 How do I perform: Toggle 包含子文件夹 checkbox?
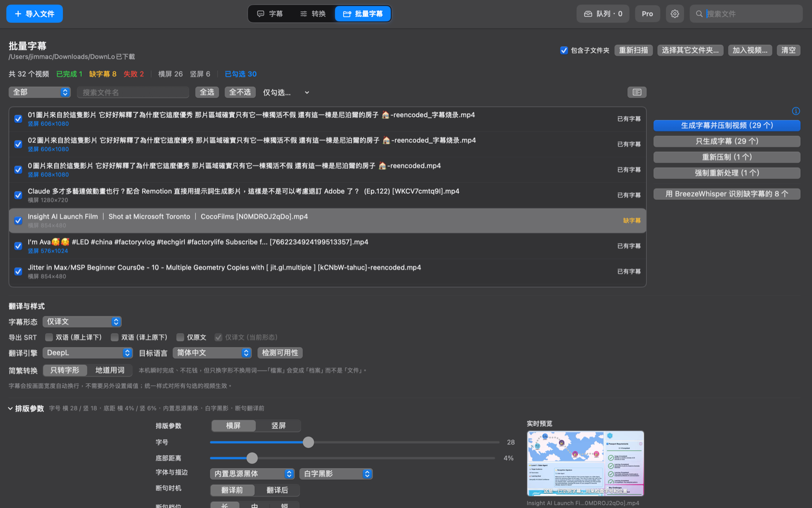[x=564, y=50]
